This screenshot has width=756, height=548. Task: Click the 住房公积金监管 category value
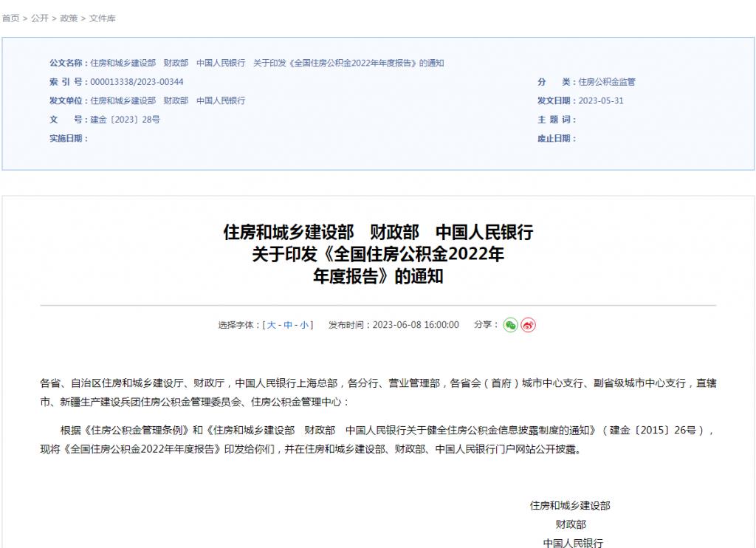tap(606, 82)
